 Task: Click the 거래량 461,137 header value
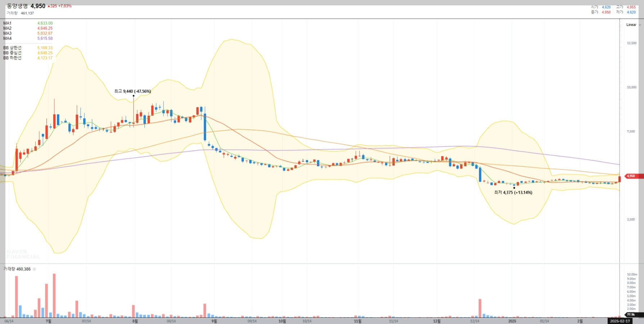pyautogui.click(x=20, y=13)
